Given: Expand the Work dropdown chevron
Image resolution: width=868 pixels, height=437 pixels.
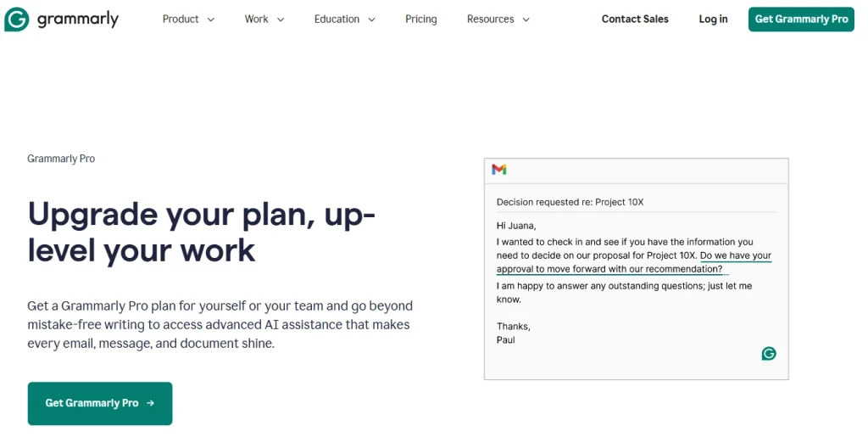Looking at the screenshot, I should [281, 20].
